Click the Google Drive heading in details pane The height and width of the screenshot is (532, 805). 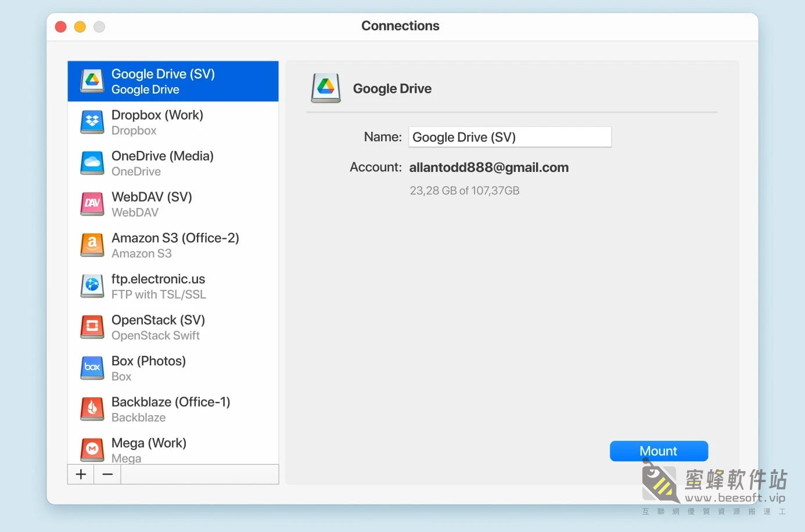point(392,89)
